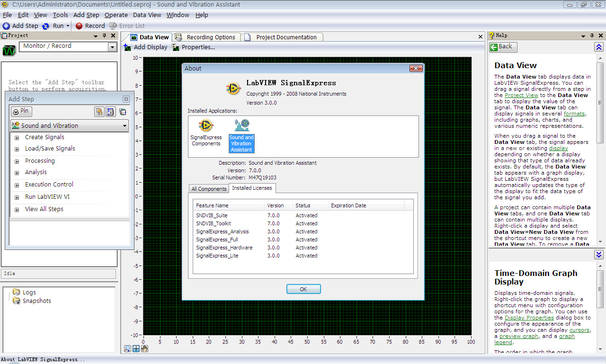
Task: Collapse lower help section with down chevron
Action: (x=599, y=255)
